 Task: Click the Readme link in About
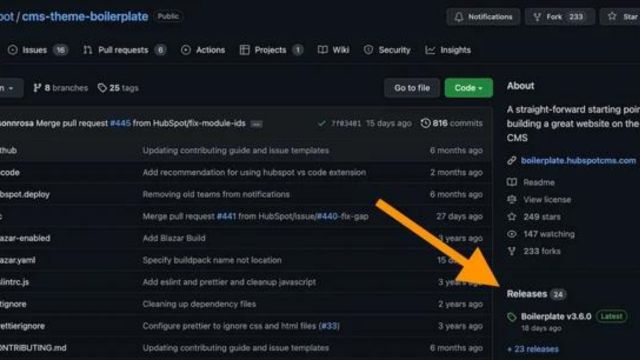539,182
